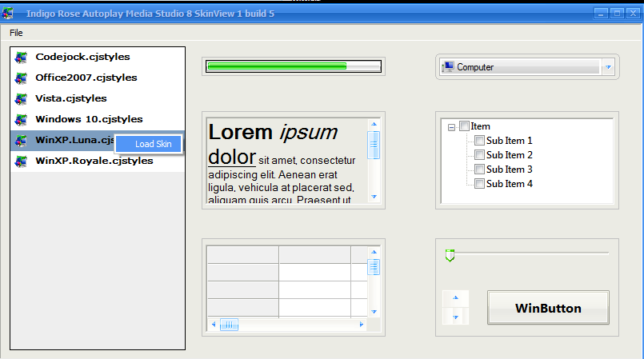Choose Load Skin from the context menu
This screenshot has height=359, width=644.
(149, 144)
